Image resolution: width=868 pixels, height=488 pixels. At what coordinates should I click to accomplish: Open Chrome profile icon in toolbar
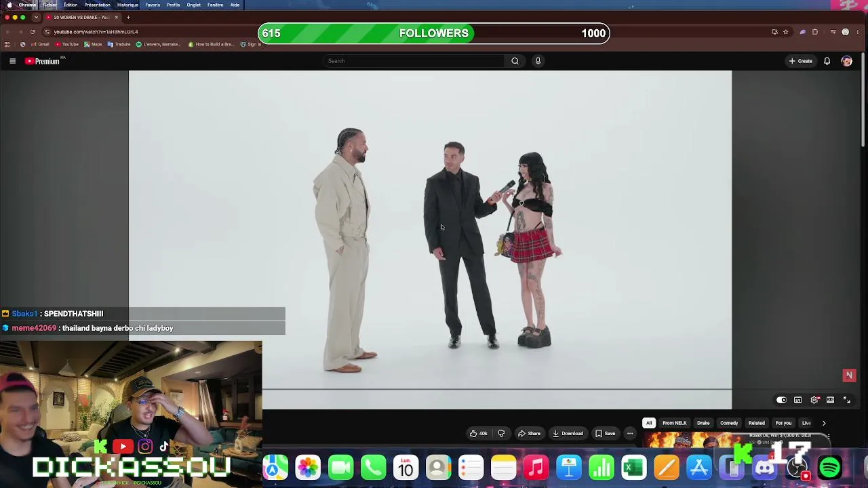click(x=845, y=32)
